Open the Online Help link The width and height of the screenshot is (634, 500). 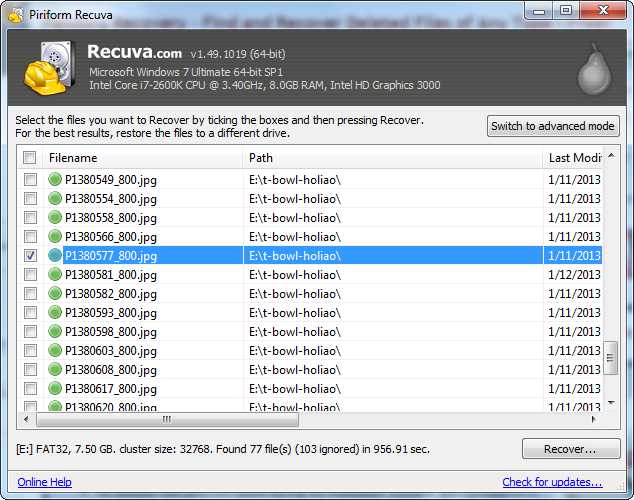(44, 482)
